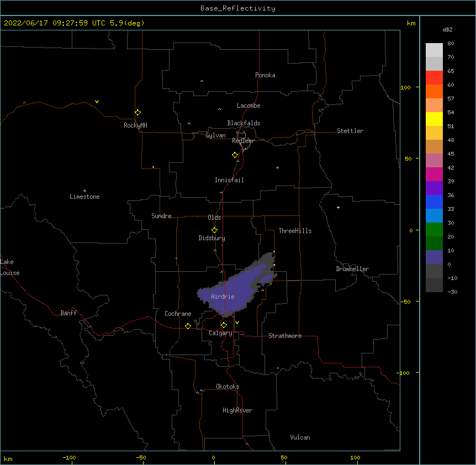The width and height of the screenshot is (476, 465).
Task: Click the Okotoks city label
Action: pyautogui.click(x=228, y=387)
